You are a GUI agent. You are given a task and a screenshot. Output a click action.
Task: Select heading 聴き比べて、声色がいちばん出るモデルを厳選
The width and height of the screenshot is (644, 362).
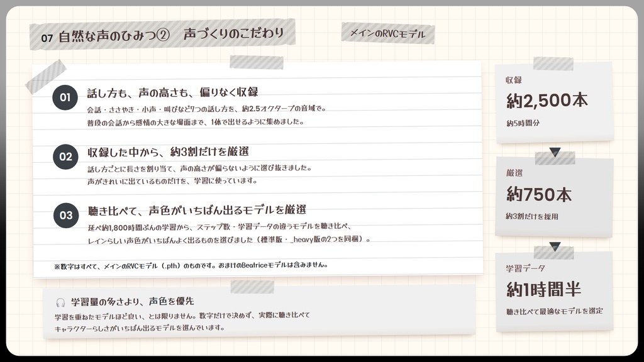197,211
